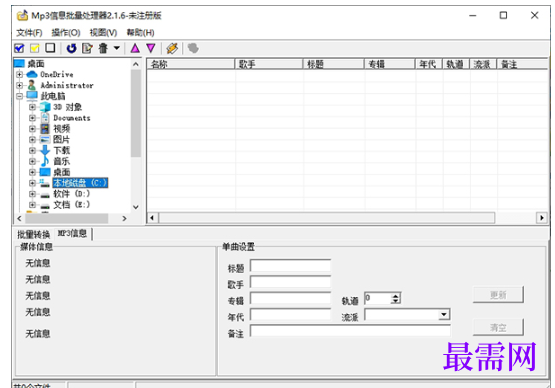Expand the OneDrive tree node
The height and width of the screenshot is (388, 555).
pyautogui.click(x=19, y=74)
